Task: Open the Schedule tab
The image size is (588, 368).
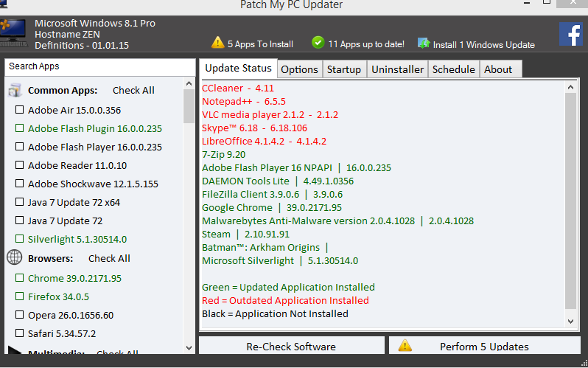Action: [454, 69]
